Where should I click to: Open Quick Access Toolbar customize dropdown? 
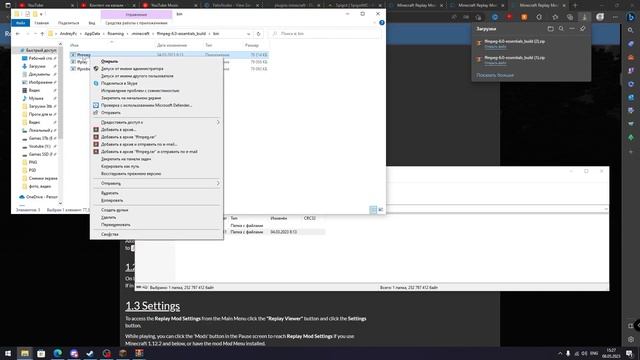[41, 14]
